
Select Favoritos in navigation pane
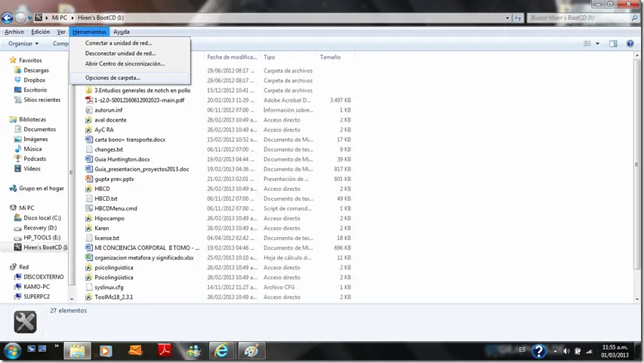tap(30, 60)
